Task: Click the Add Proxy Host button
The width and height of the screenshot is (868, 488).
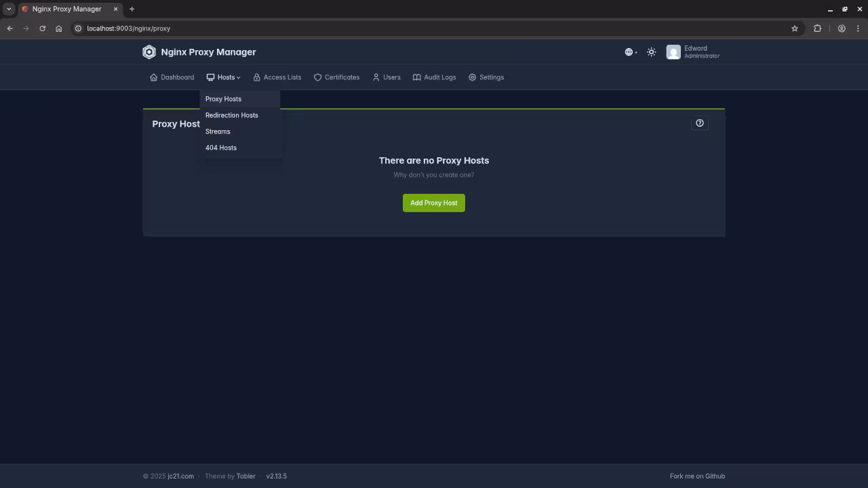Action: (x=433, y=203)
